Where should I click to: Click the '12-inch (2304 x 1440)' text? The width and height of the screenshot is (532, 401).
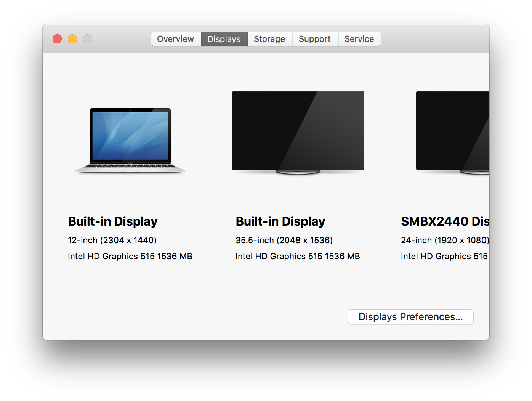112,241
